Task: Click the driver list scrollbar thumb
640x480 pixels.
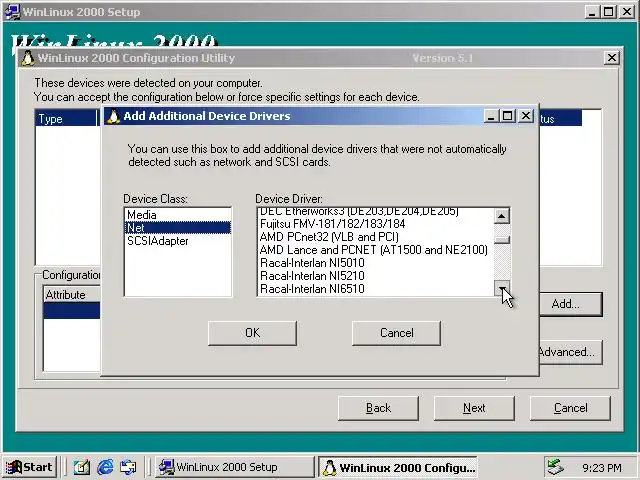Action: [502, 239]
